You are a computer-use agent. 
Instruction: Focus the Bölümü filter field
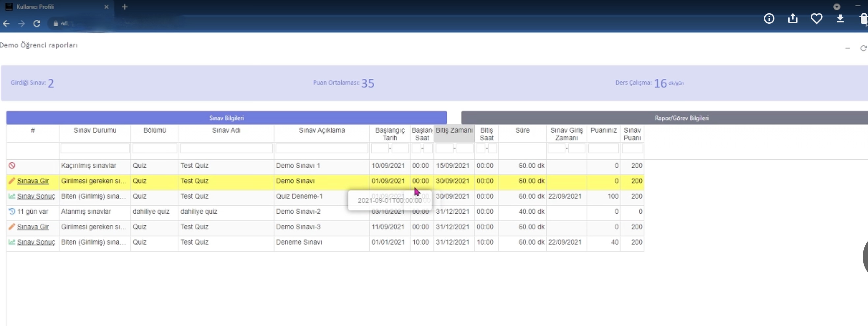tap(155, 148)
